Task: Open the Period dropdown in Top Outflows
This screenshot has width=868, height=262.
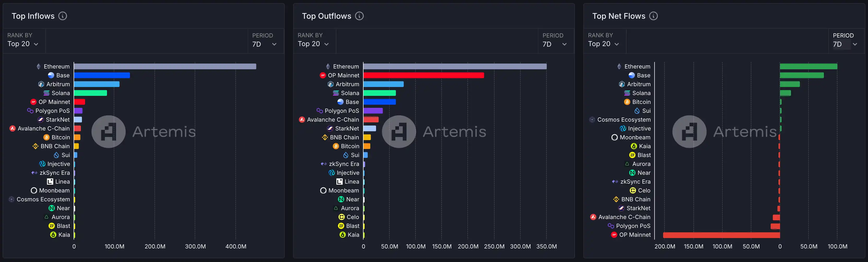Action: tap(555, 44)
